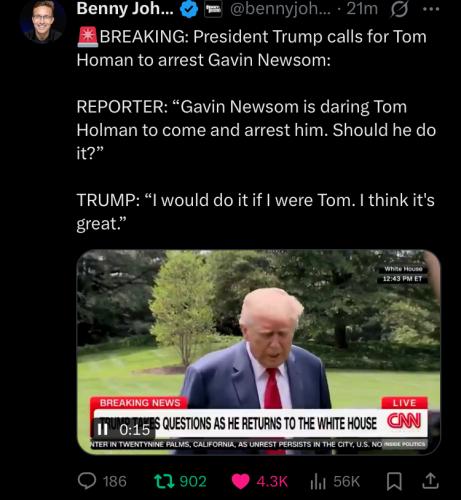Open the reply comment bubble icon
Screen dimensions: 461x500
tap(87, 481)
